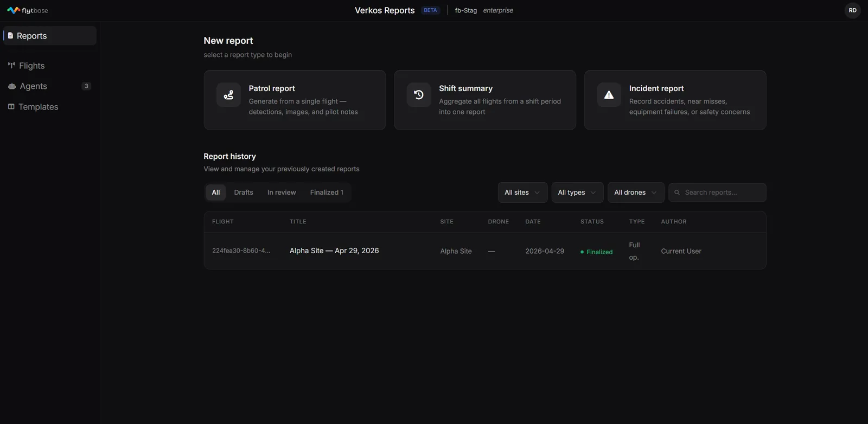Start a new Patrol report

295,100
